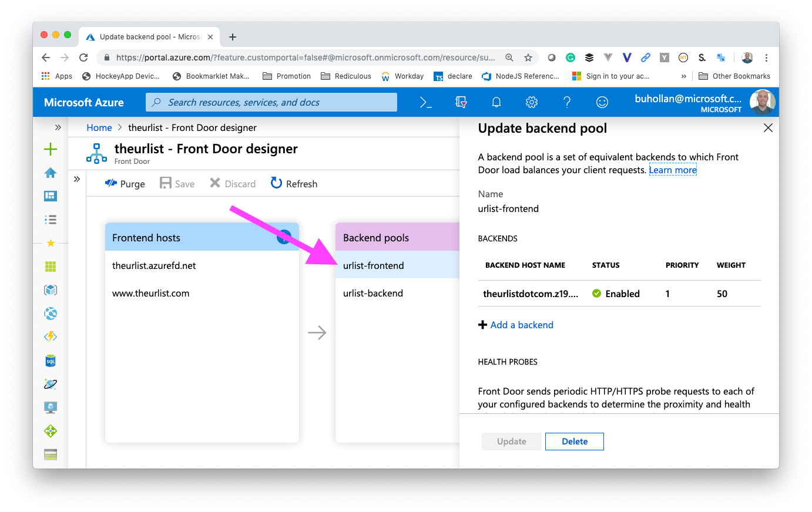Open App Services globe icon
The image size is (812, 512).
tap(51, 314)
